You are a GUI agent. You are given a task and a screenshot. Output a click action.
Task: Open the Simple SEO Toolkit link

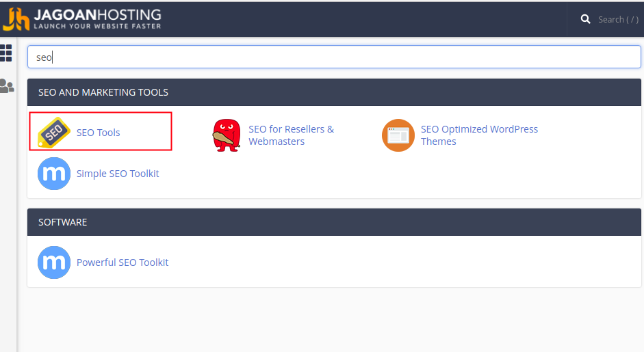pos(118,174)
